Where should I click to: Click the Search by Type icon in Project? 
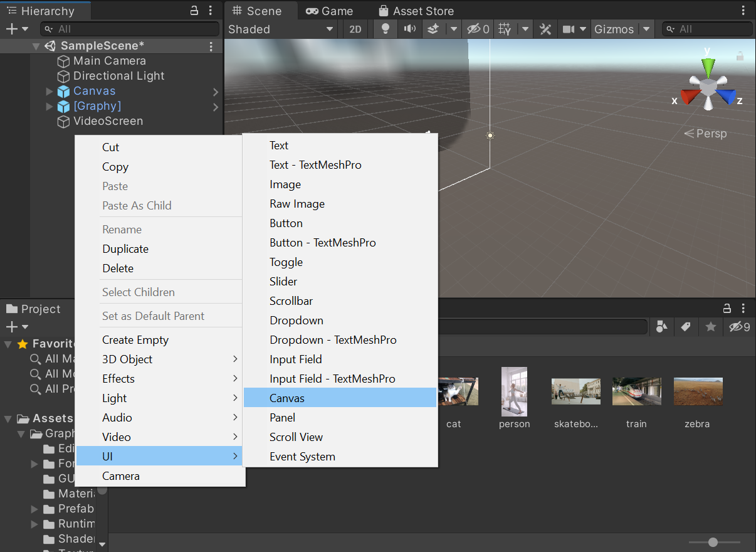click(661, 326)
